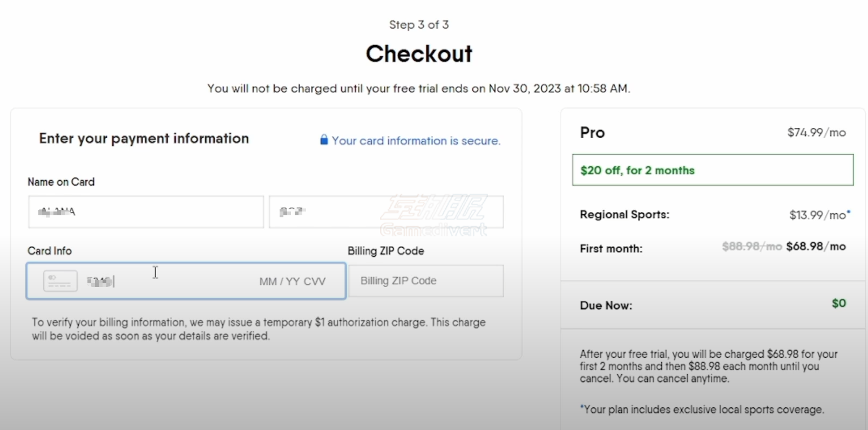Screen dimensions: 868x430
Task: Click the MM / YY CVV placeholder area
Action: point(292,281)
